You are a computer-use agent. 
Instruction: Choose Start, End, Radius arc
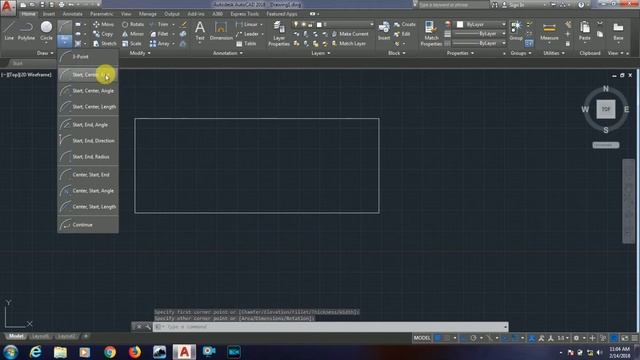point(88,157)
